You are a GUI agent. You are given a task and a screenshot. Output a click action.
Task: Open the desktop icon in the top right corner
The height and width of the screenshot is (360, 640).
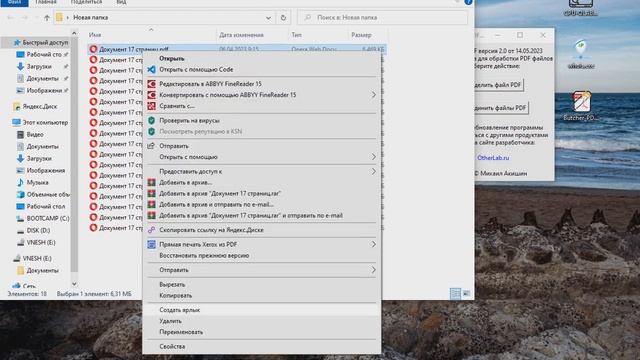(581, 4)
